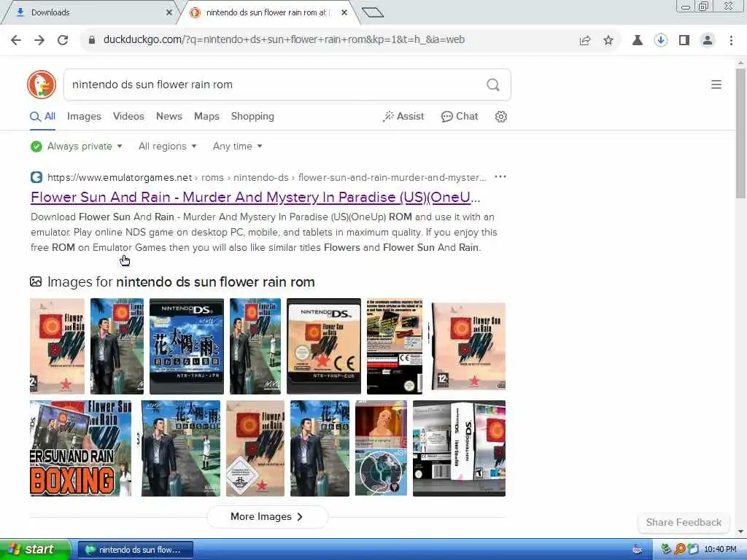The image size is (747, 560).
Task: Show browser downloads from the toolbar
Action: pos(661,40)
